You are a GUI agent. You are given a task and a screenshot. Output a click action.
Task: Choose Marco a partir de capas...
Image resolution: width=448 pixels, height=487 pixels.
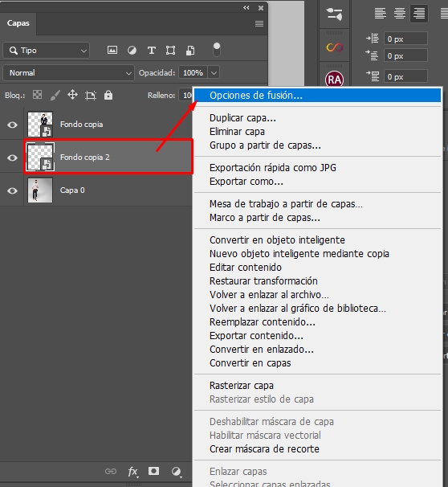coord(318,218)
